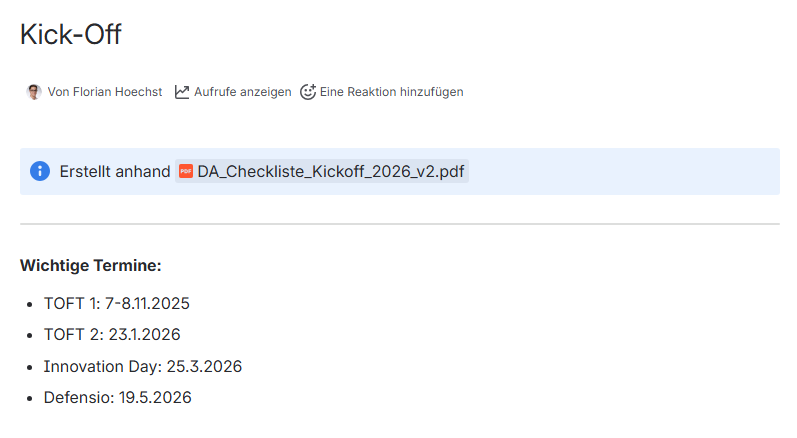Click empty area of blue info panel
This screenshot has height=438, width=797.
point(620,172)
